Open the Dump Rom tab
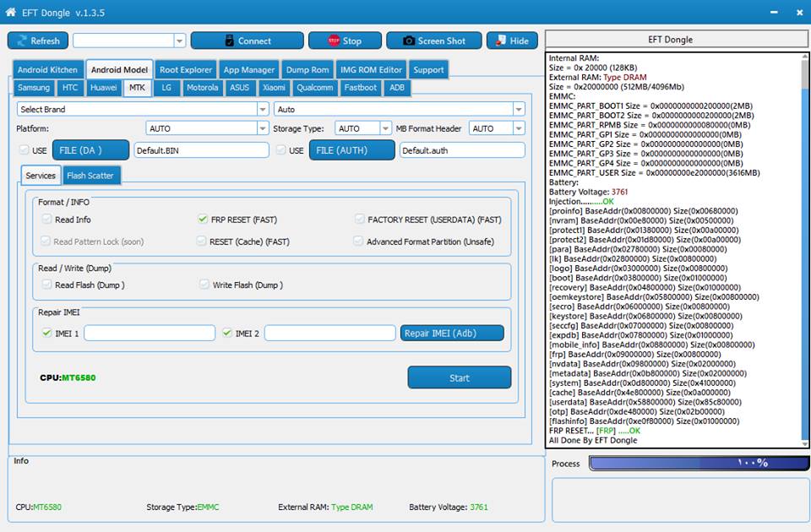 (x=308, y=70)
